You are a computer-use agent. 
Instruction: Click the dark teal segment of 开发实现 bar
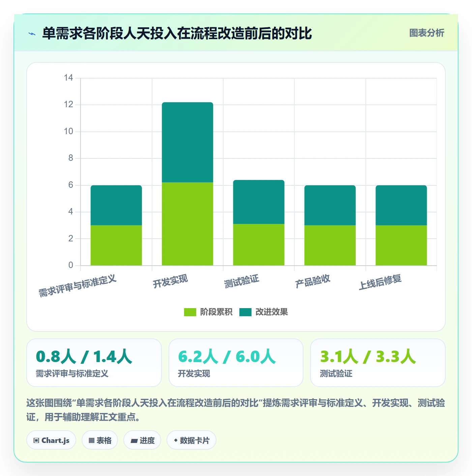187,142
